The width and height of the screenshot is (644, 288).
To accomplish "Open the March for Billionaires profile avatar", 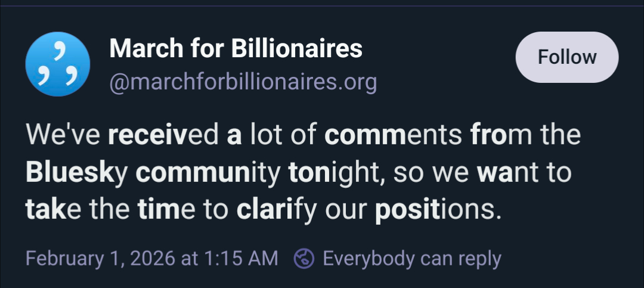I will point(58,64).
